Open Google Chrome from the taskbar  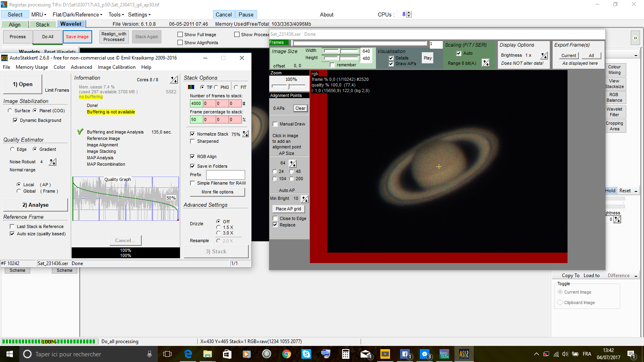click(287, 354)
